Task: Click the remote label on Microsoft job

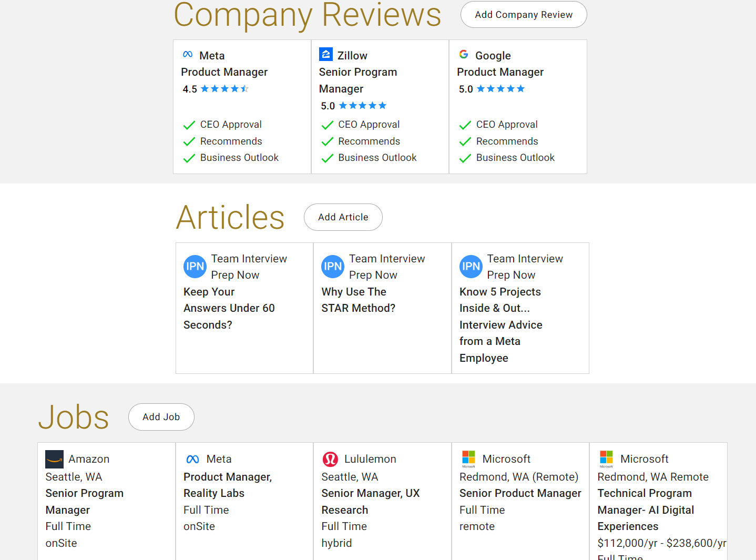Action: (477, 526)
